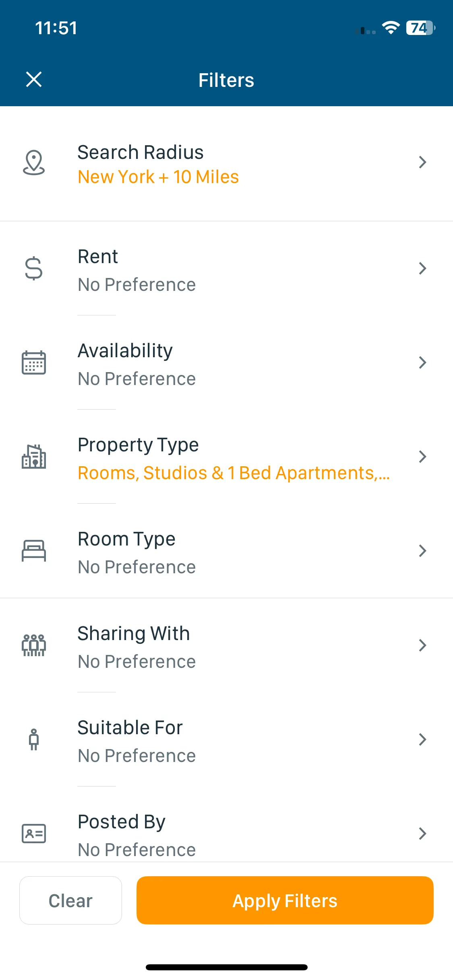Select the 'New York + 10 Miles' value
This screenshot has width=453, height=980.
click(x=158, y=177)
